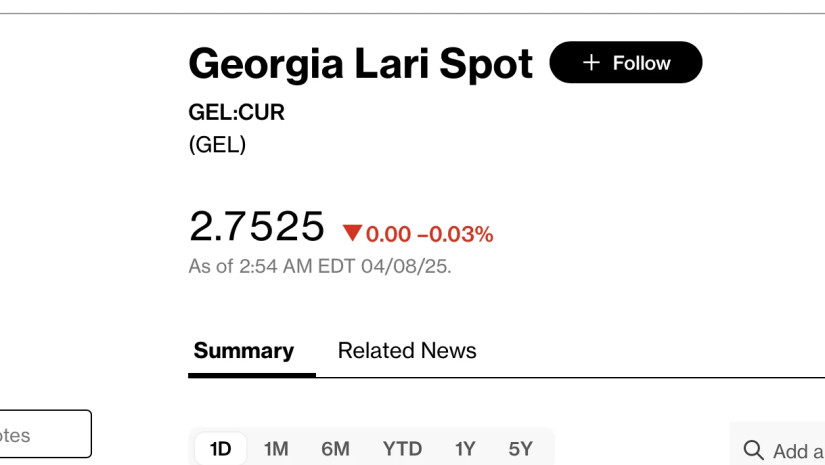825x465 pixels.
Task: Click the red down-triangle price indicator
Action: click(352, 232)
